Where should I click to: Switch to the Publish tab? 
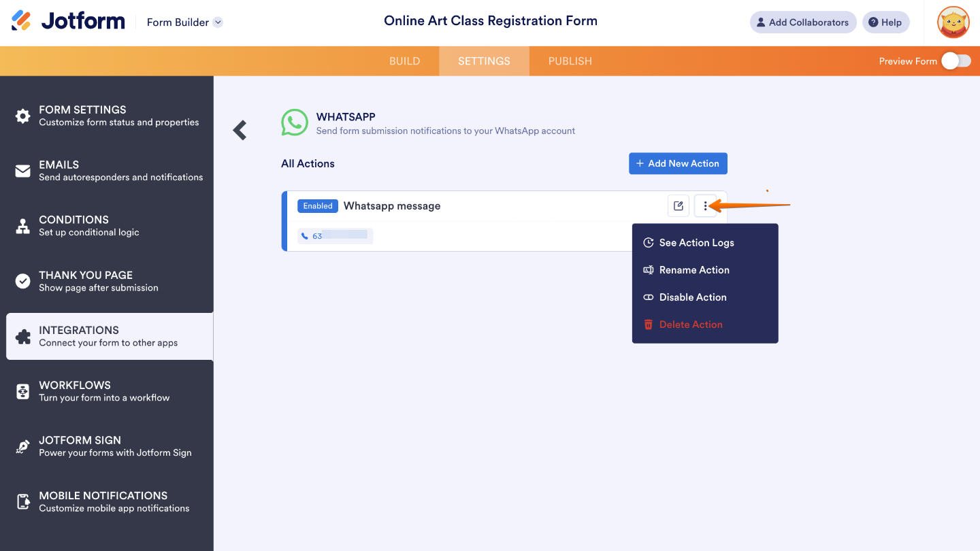(x=570, y=61)
